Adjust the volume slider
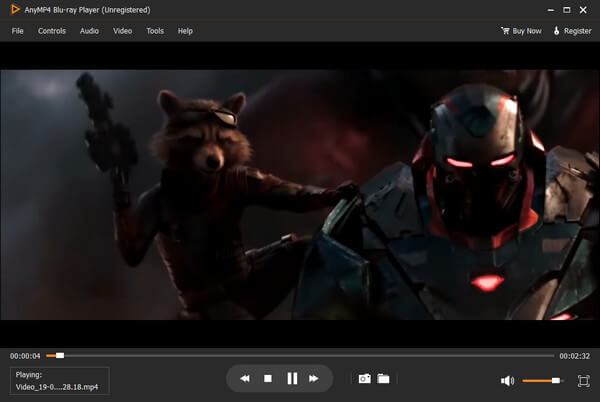 [x=541, y=380]
